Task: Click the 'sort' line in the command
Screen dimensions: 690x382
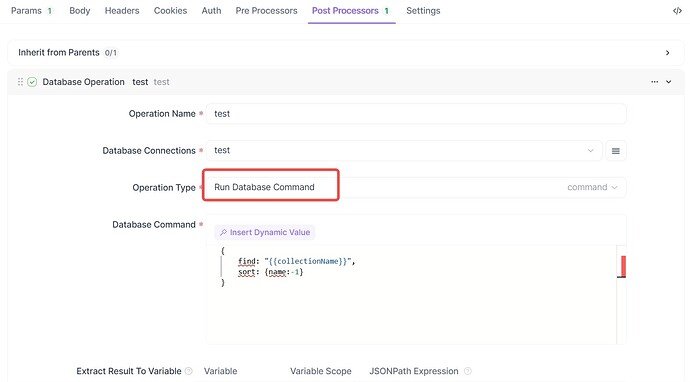Action: pyautogui.click(x=271, y=272)
